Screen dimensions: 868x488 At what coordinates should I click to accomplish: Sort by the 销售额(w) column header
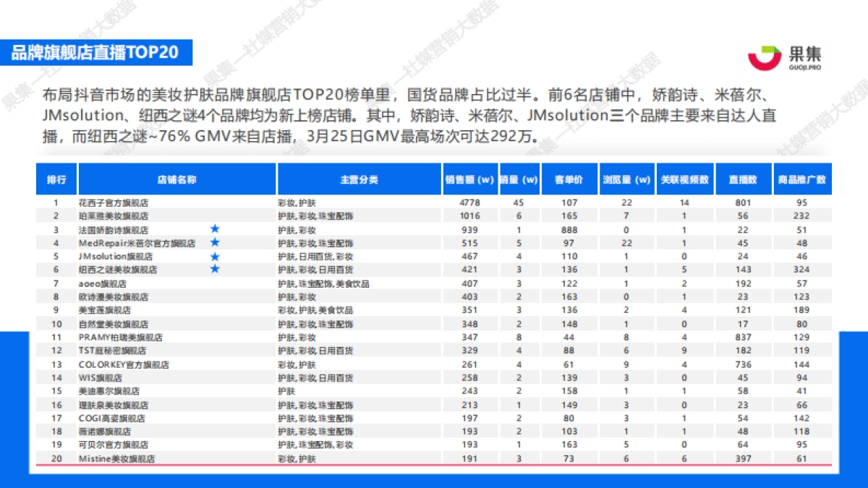(469, 178)
